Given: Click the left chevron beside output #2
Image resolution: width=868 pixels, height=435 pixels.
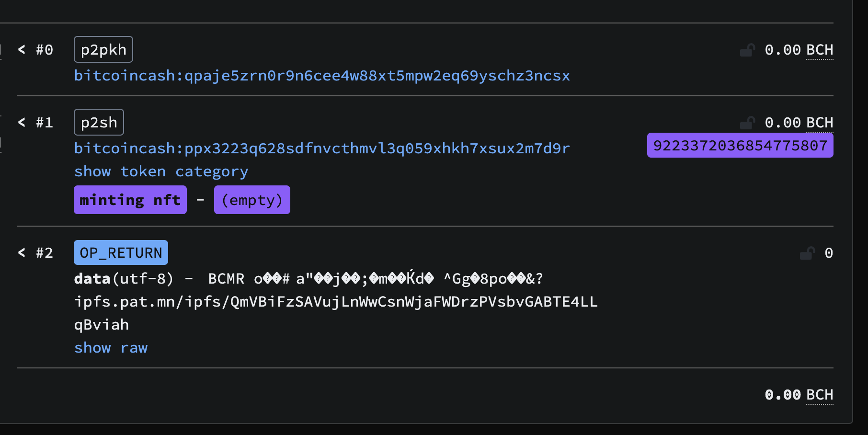Looking at the screenshot, I should (x=22, y=252).
